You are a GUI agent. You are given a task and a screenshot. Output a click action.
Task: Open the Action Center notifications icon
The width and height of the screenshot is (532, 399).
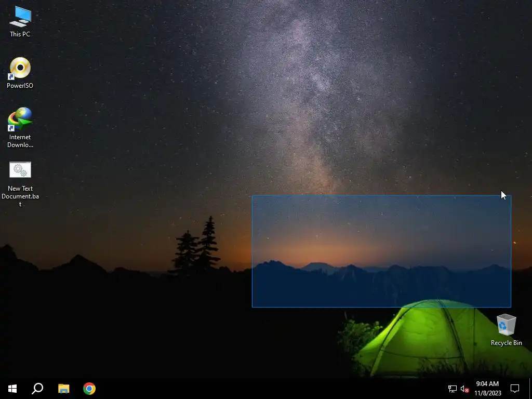(515, 389)
